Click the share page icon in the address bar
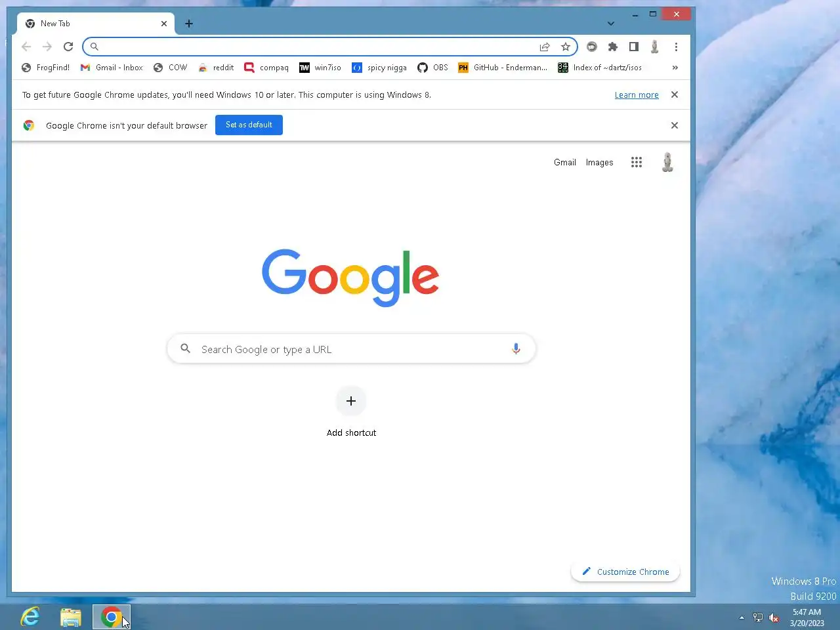Screen dimensions: 840x630 pos(545,47)
